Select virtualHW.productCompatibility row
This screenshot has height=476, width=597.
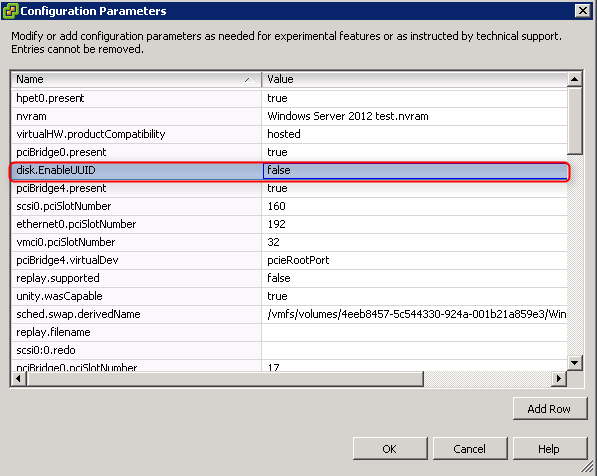[136, 134]
